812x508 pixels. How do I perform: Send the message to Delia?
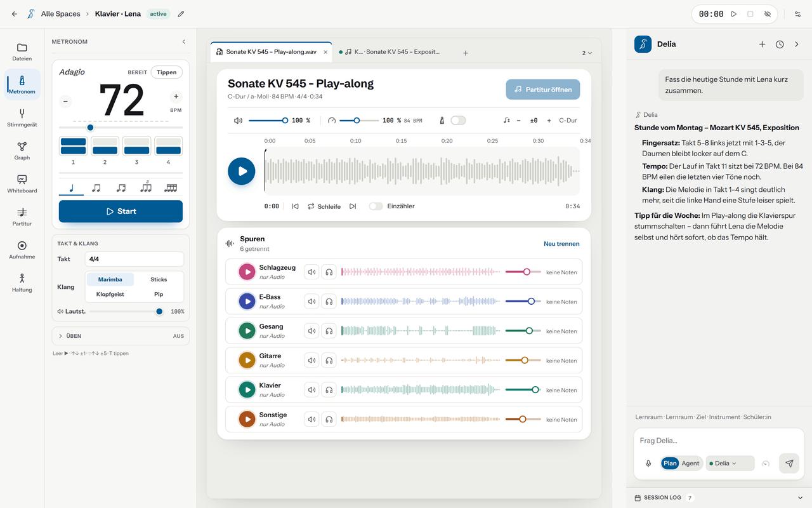[789, 464]
